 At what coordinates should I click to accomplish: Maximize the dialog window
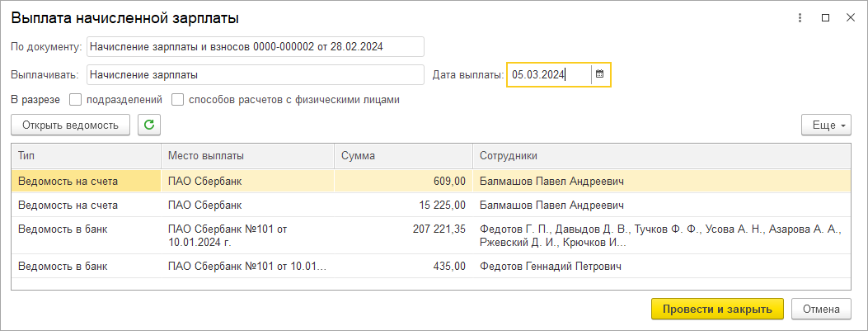click(x=825, y=17)
